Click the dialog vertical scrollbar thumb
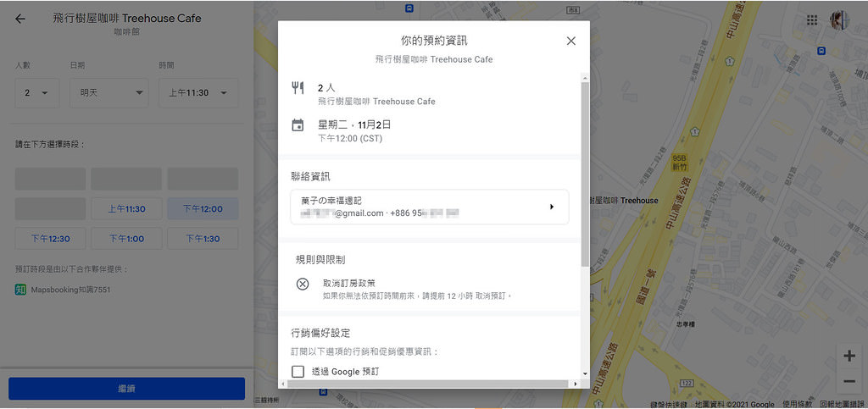The width and height of the screenshot is (868, 409). (585, 174)
